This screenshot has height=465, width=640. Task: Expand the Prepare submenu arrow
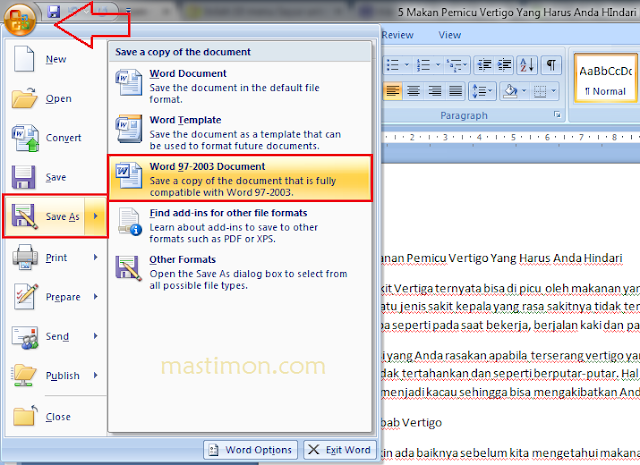[x=96, y=296]
